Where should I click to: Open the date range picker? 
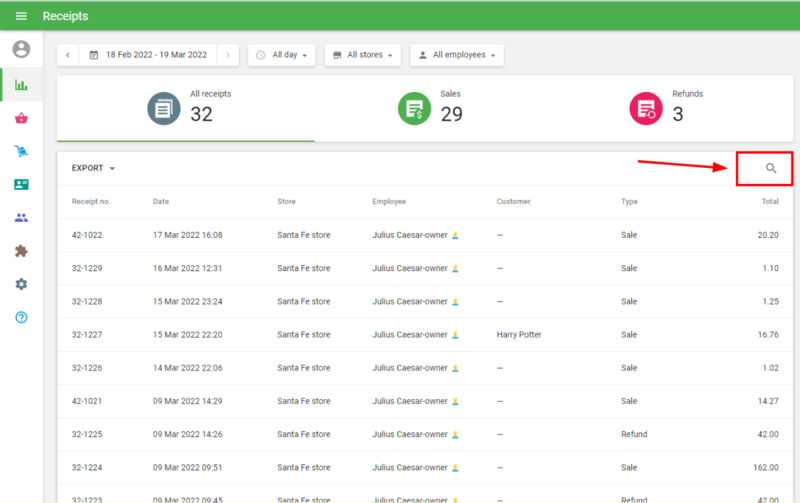148,55
